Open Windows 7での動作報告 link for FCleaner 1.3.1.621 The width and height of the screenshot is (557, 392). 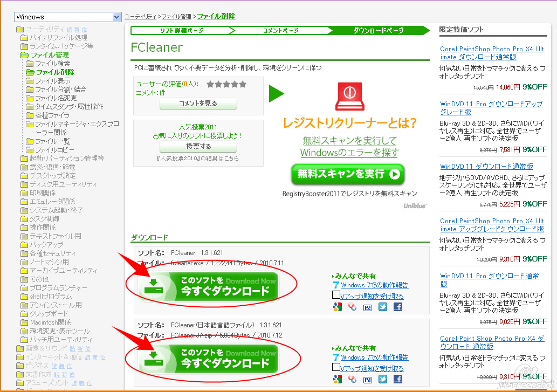[x=374, y=285]
